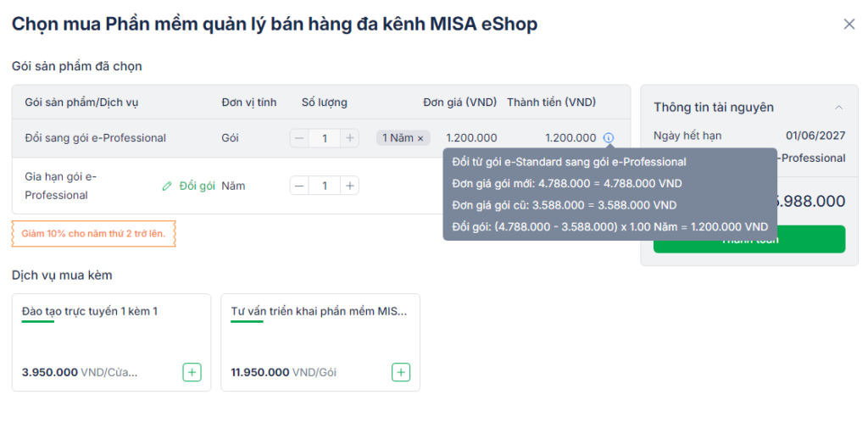Click the Dịch vụ mua kèm heading
Screen dimensions: 868x428
pos(62,275)
